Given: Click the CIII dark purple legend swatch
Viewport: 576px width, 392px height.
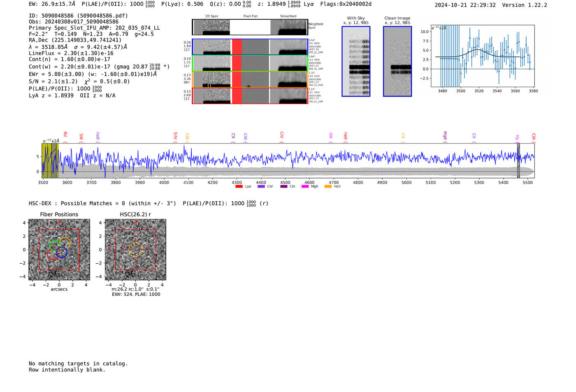Looking at the screenshot, I should coord(283,187).
